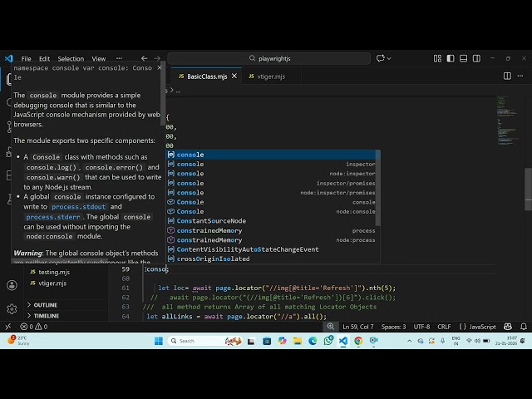Open editor more actions ellipsis menu
532x399 pixels.
click(x=520, y=76)
